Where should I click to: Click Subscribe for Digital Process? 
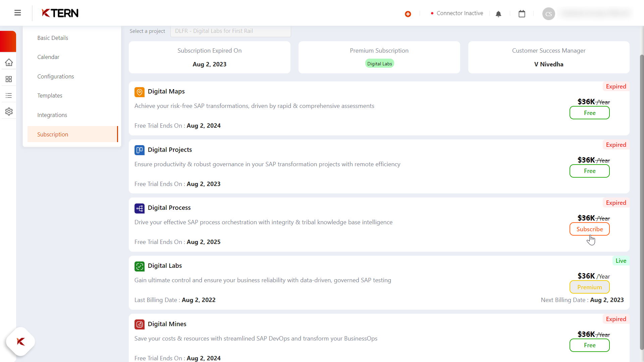click(x=589, y=229)
